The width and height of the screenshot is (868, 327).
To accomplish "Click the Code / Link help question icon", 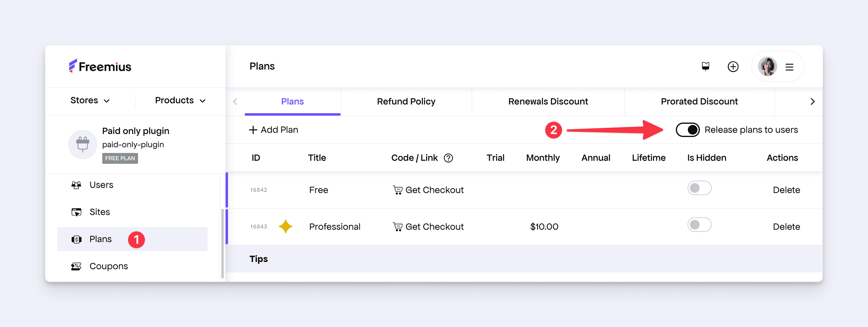I will (x=448, y=158).
